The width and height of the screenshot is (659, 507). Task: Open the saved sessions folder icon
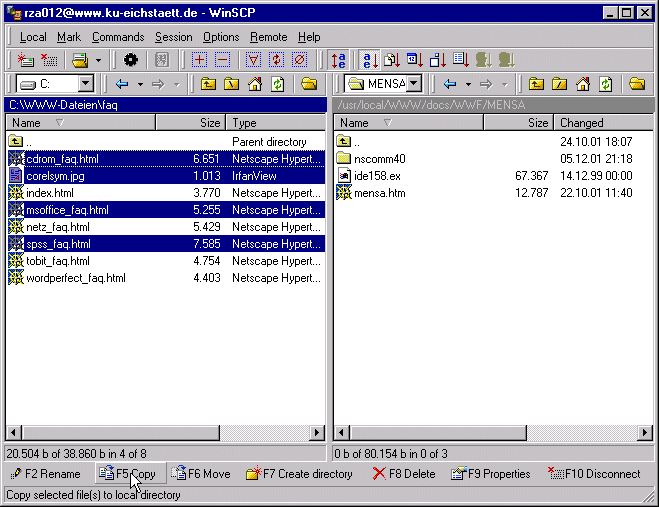coord(79,60)
